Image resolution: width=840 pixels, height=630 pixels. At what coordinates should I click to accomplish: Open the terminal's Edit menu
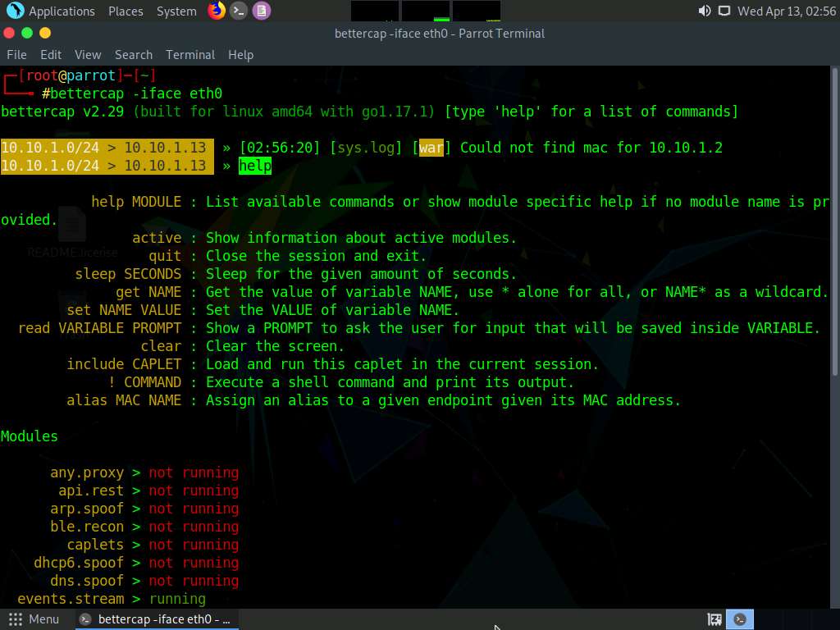(51, 55)
